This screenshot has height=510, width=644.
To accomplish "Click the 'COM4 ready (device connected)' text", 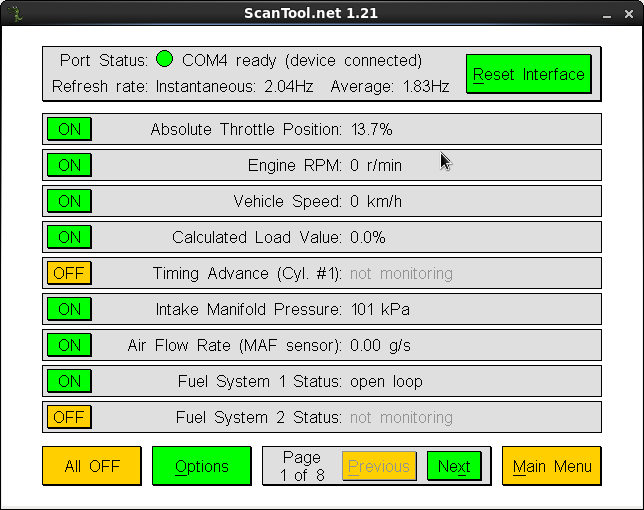I will click(x=302, y=61).
